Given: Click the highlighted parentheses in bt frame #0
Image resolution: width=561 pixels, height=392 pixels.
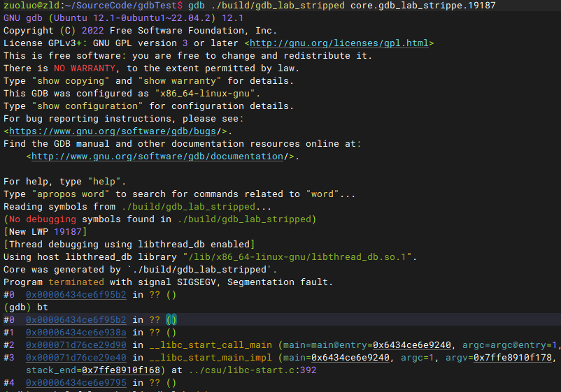Looking at the screenshot, I should coord(171,320).
